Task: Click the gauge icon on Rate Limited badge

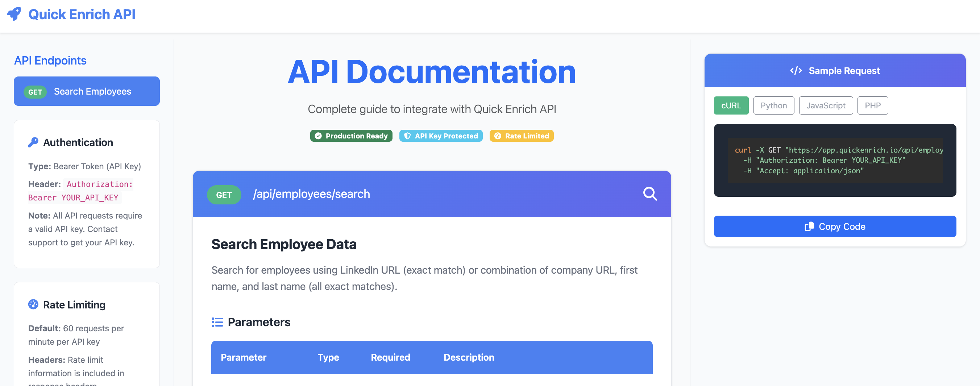Action: 498,136
